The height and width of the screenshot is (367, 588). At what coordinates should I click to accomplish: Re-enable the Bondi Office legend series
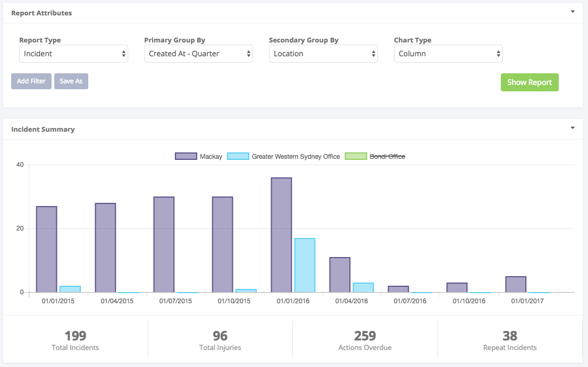pos(388,157)
